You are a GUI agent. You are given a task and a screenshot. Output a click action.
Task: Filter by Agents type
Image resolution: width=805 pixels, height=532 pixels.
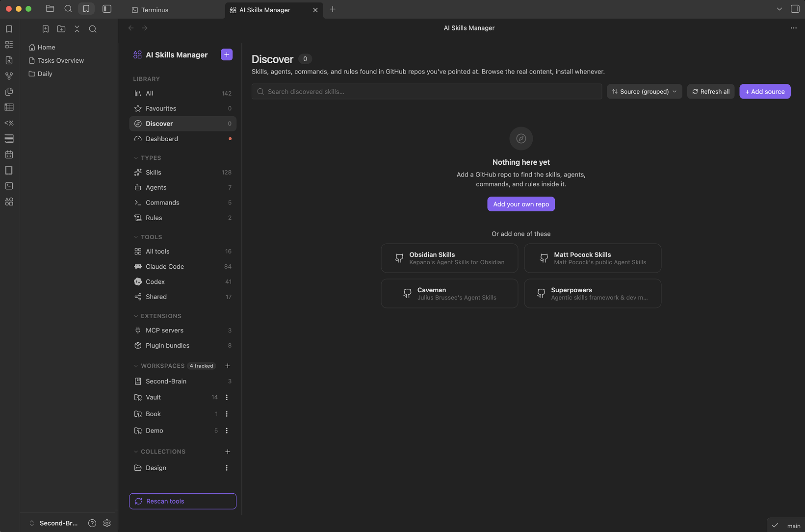coord(182,187)
